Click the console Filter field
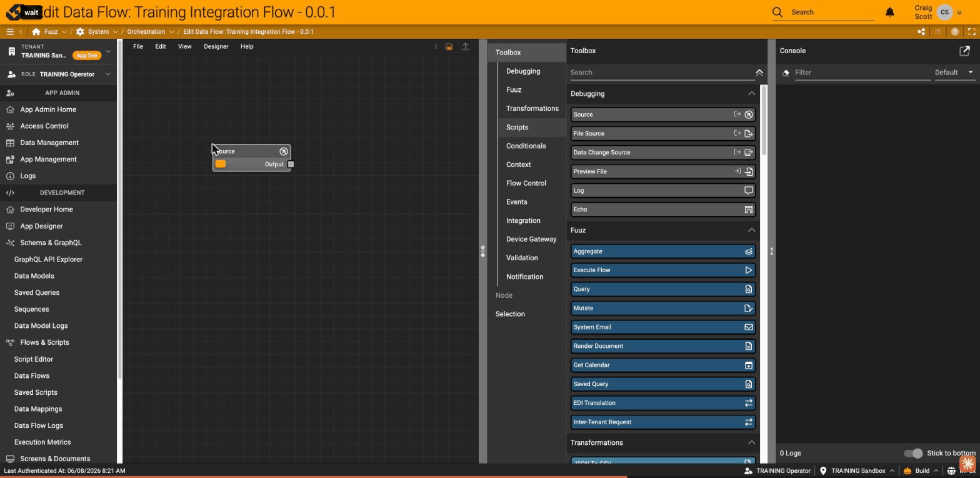980x478 pixels. click(x=861, y=73)
